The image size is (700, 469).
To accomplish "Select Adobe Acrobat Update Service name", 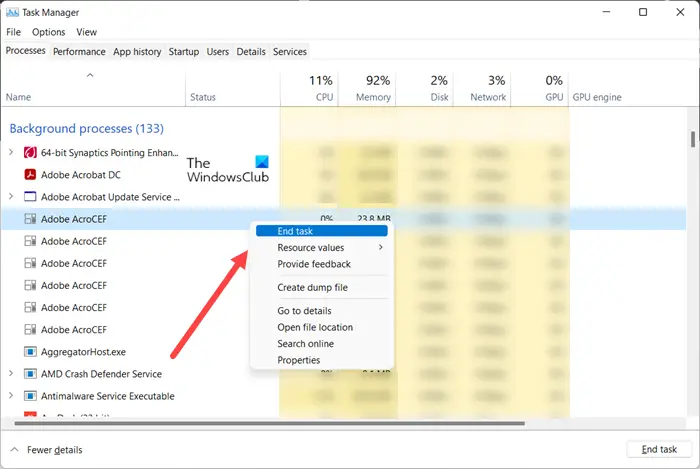I will coord(110,197).
